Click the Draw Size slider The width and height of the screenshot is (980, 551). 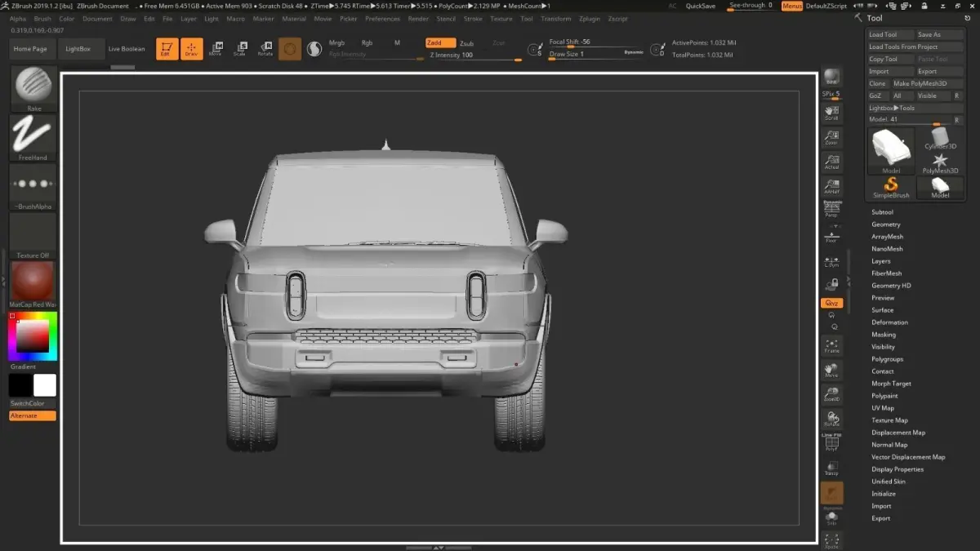596,54
